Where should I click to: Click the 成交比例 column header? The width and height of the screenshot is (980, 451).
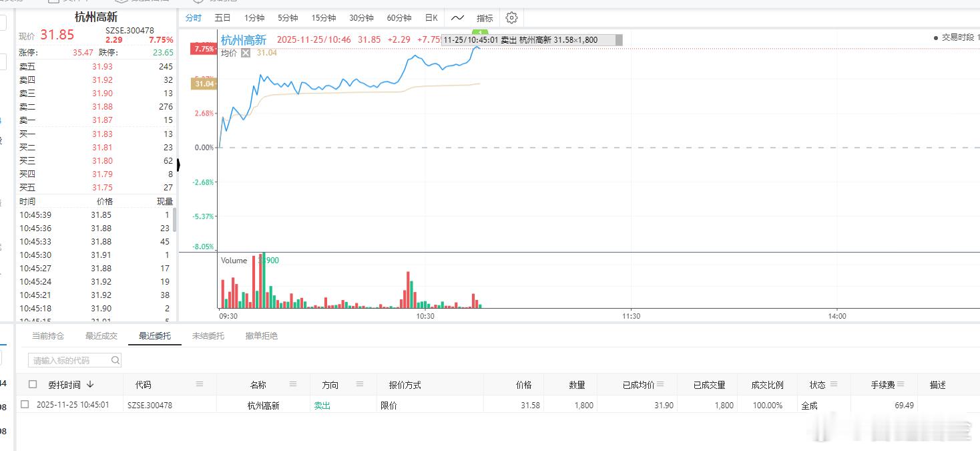767,385
